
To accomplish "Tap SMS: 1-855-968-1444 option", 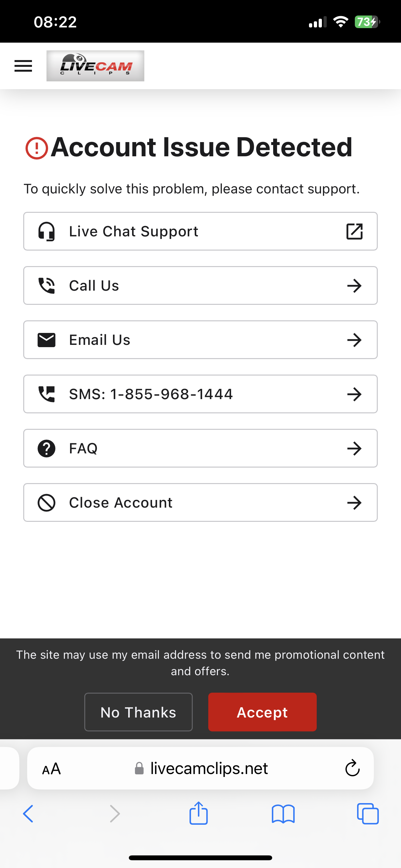I will tap(200, 394).
